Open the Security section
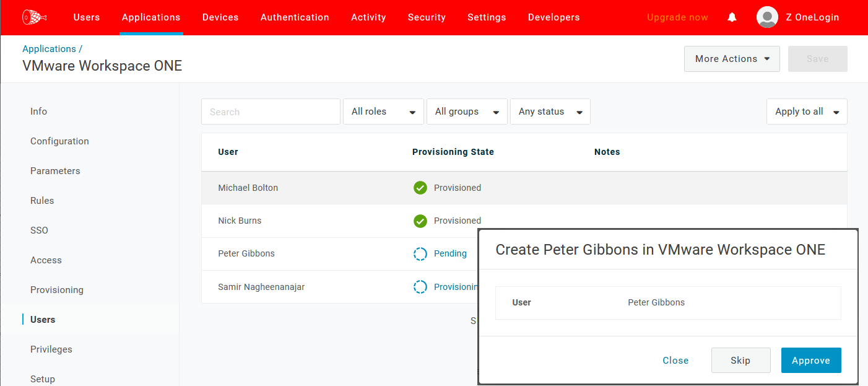868x386 pixels. pos(427,17)
